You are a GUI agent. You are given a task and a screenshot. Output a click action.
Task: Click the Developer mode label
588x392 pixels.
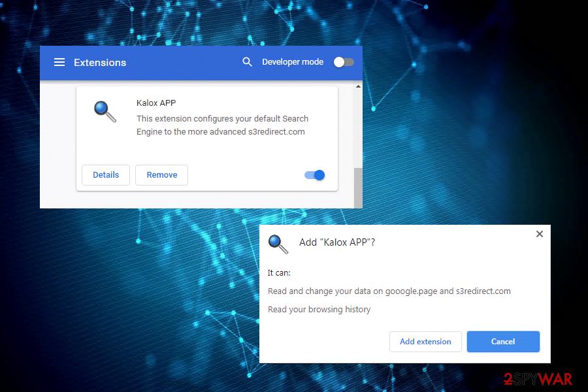coord(293,62)
